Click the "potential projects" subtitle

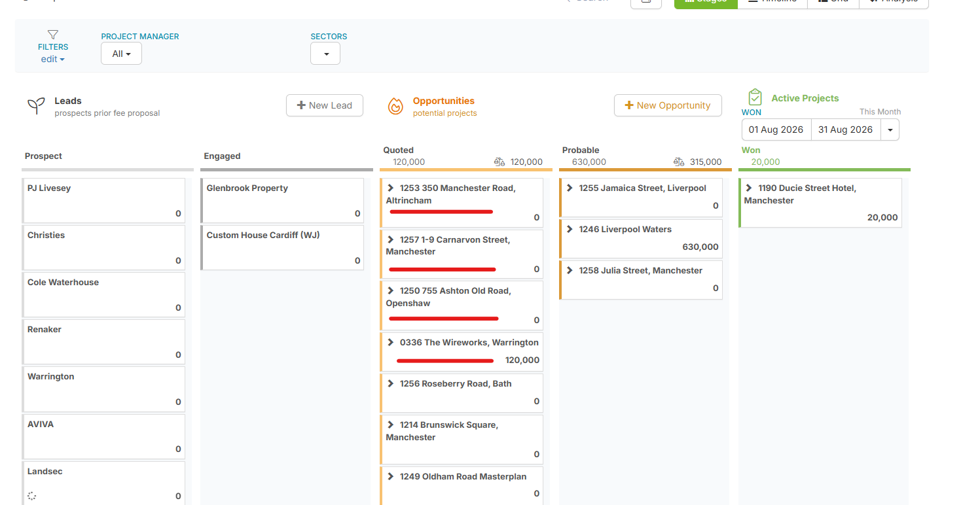point(445,113)
